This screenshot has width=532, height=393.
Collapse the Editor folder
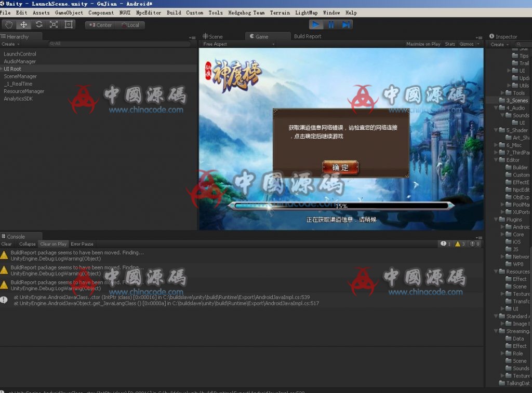click(x=496, y=160)
